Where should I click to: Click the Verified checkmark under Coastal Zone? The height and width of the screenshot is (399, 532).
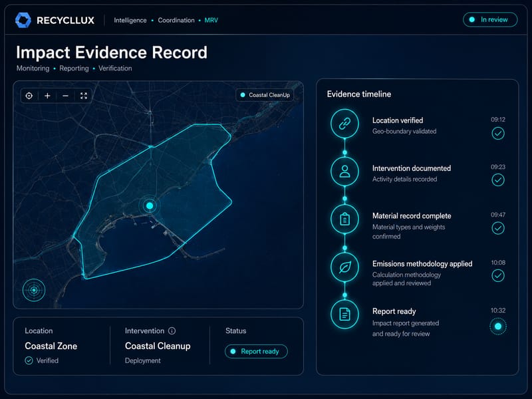click(x=29, y=360)
